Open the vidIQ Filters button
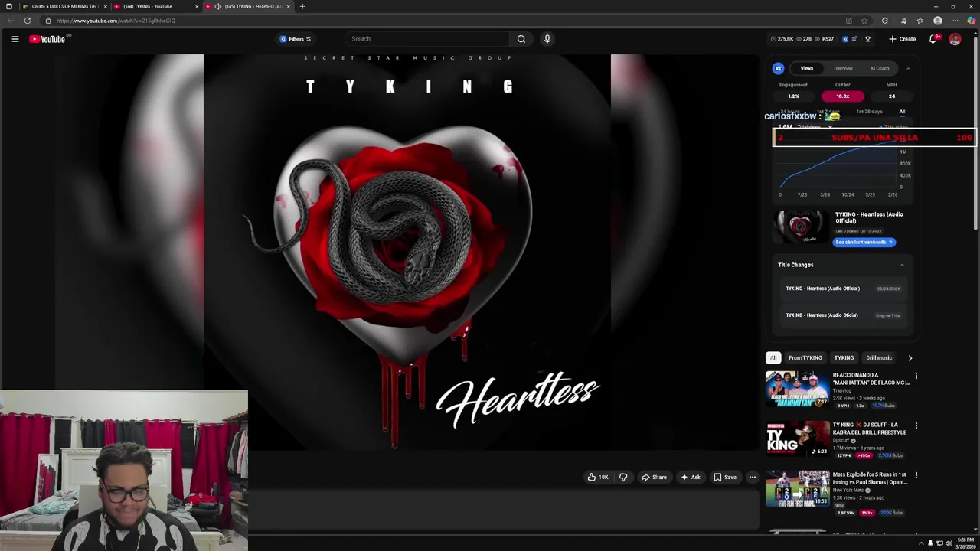Image resolution: width=980 pixels, height=551 pixels. pos(296,39)
